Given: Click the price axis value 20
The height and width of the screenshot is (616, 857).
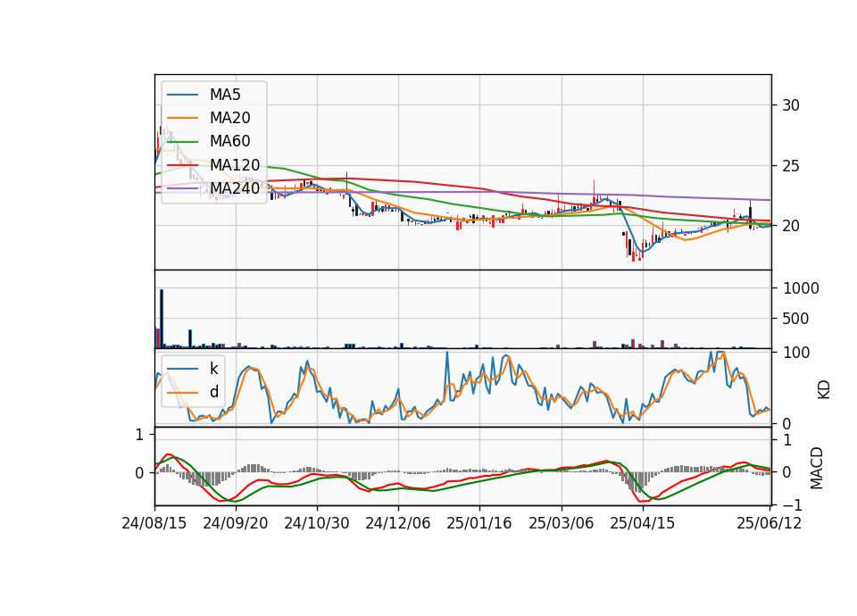Looking at the screenshot, I should [790, 226].
